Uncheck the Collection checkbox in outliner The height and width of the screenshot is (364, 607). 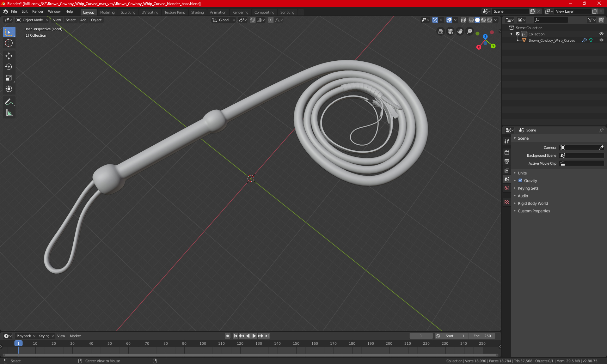pyautogui.click(x=518, y=34)
